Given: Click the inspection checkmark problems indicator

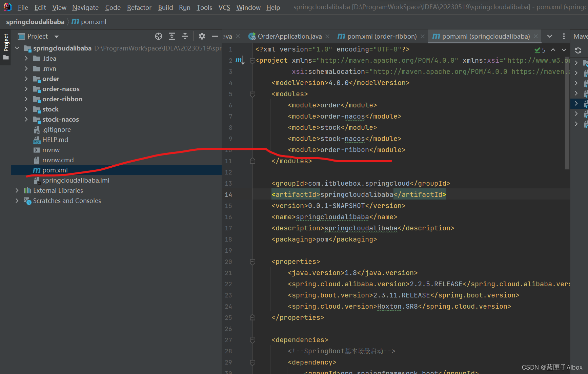Looking at the screenshot, I should pos(540,50).
